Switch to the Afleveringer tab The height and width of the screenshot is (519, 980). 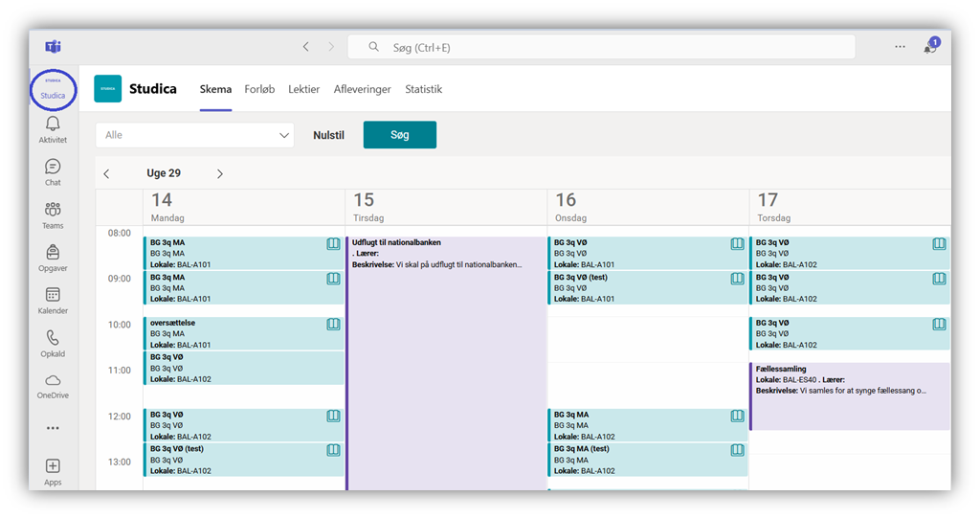363,89
